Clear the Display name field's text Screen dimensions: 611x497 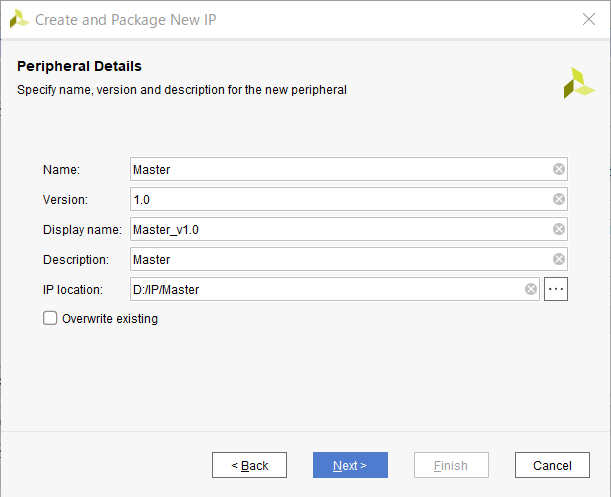tap(559, 229)
